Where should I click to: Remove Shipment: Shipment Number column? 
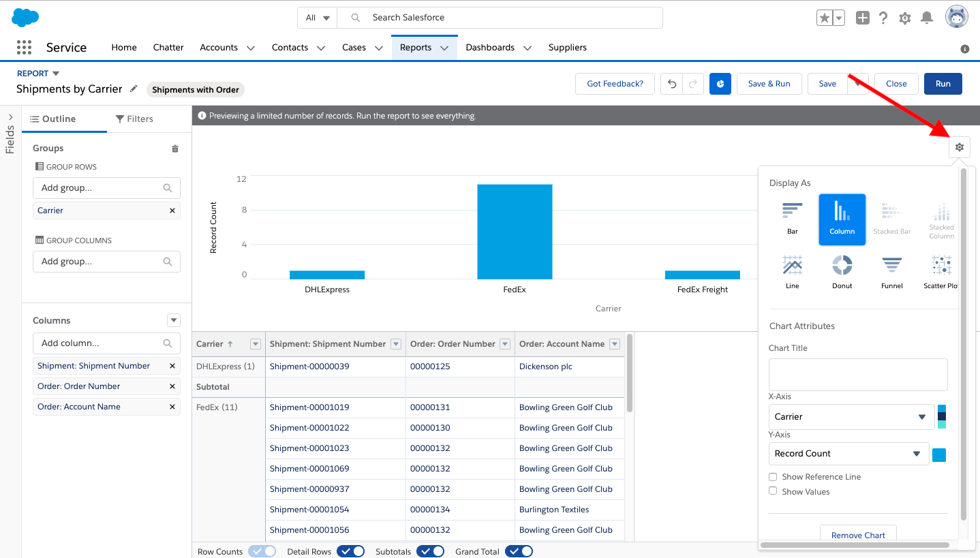click(x=172, y=366)
